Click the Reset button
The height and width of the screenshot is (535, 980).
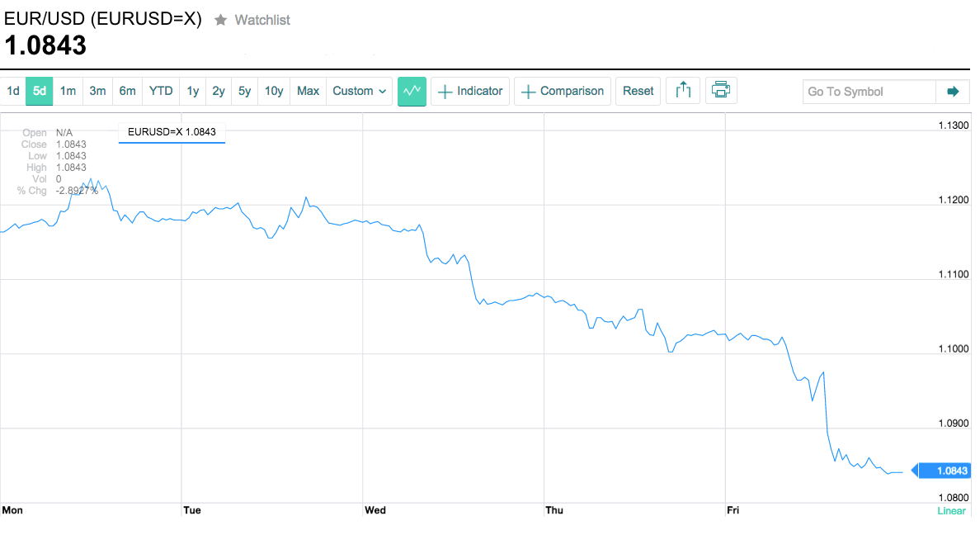pyautogui.click(x=638, y=92)
